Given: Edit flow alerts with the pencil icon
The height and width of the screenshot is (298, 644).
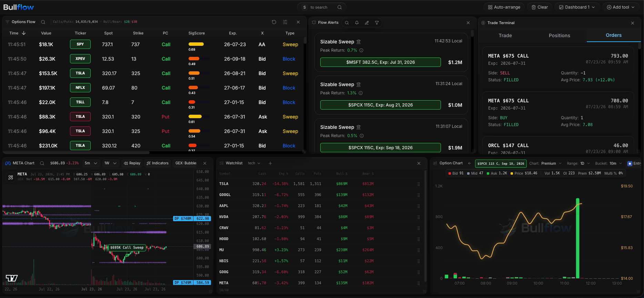Looking at the screenshot, I should tap(367, 23).
